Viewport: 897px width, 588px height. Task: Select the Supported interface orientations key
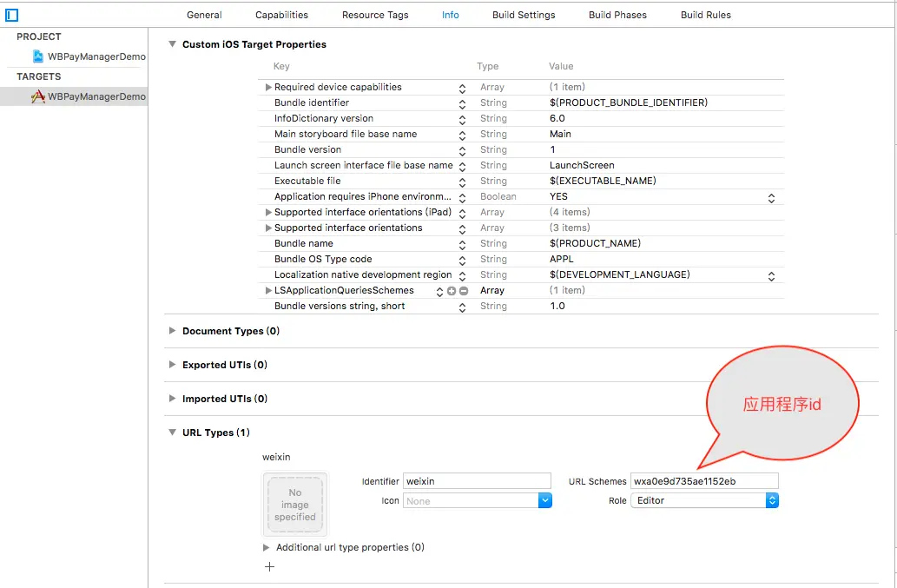tap(348, 228)
